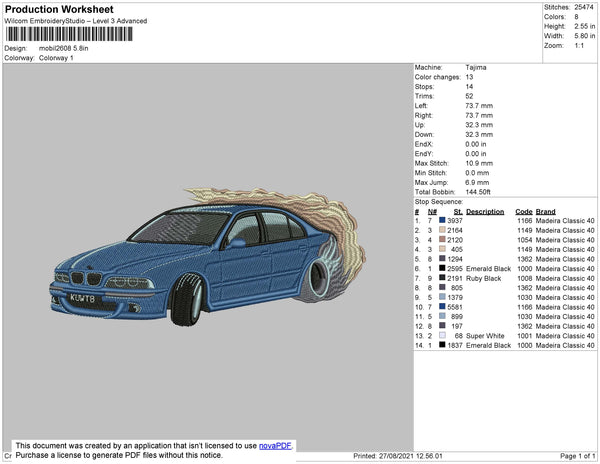Screen dimensions: 600x464
Task: Click the Emerald Black swatch in stop 14
Action: (x=442, y=345)
